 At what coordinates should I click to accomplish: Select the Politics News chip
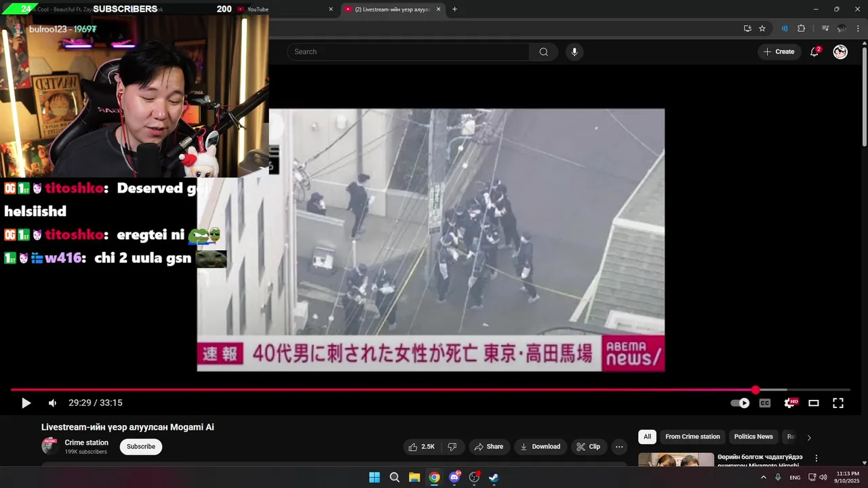[x=753, y=436]
